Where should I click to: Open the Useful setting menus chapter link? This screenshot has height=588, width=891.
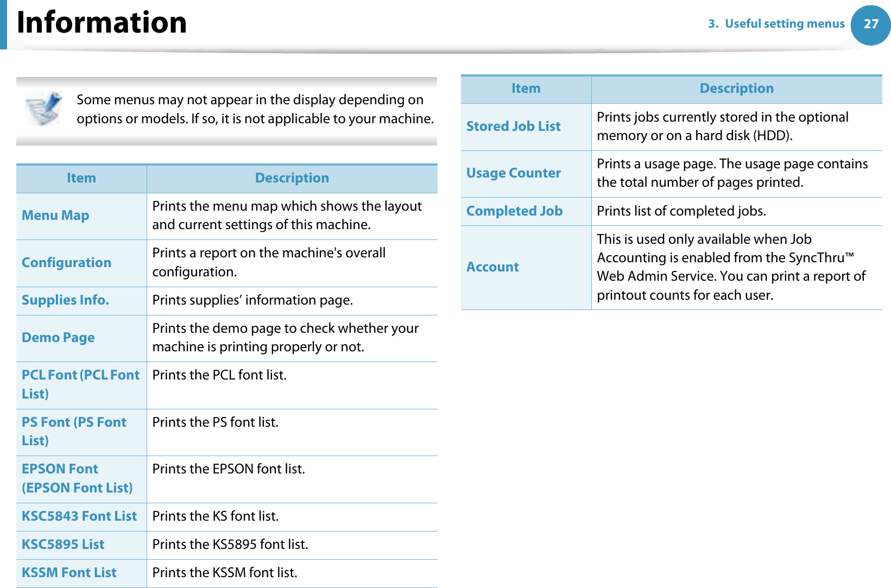pyautogui.click(x=776, y=24)
